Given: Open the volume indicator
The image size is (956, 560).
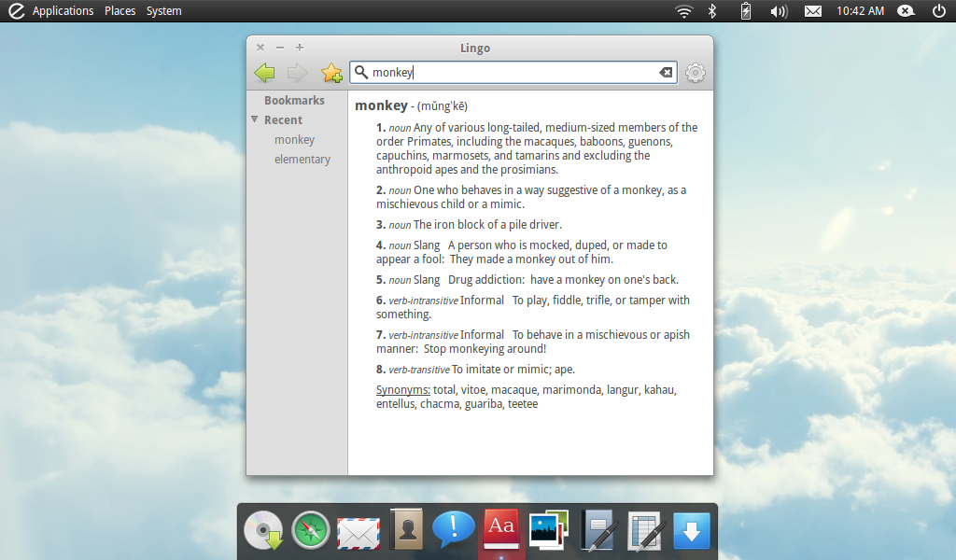Looking at the screenshot, I should (x=779, y=11).
